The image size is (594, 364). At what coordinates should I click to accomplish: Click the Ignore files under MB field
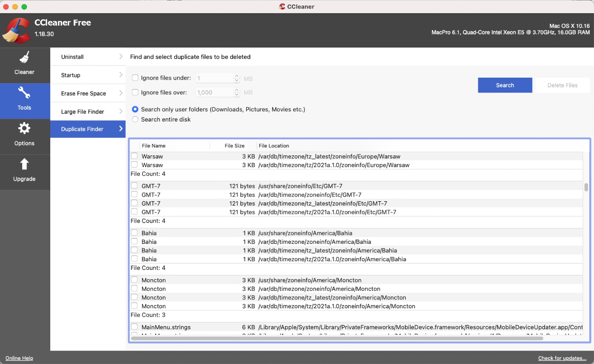coord(215,78)
